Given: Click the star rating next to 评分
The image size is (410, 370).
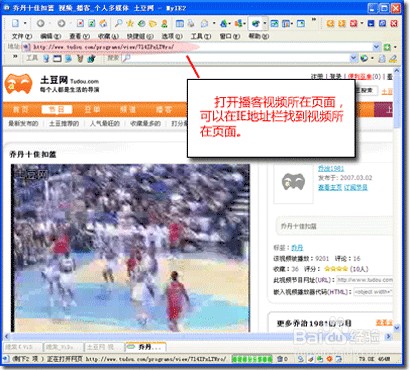Looking at the screenshot, I should click(336, 269).
